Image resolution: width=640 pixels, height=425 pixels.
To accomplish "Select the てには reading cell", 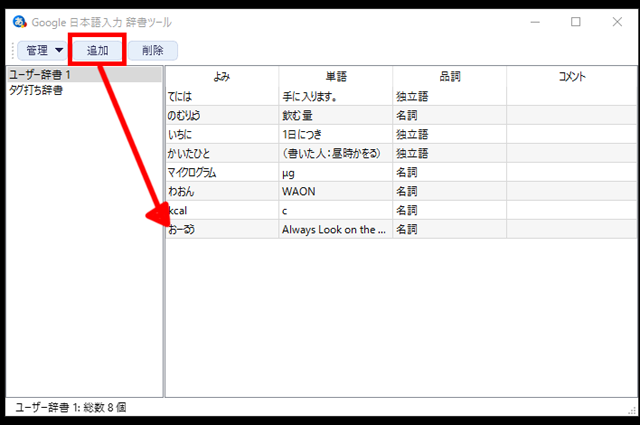I will [222, 96].
